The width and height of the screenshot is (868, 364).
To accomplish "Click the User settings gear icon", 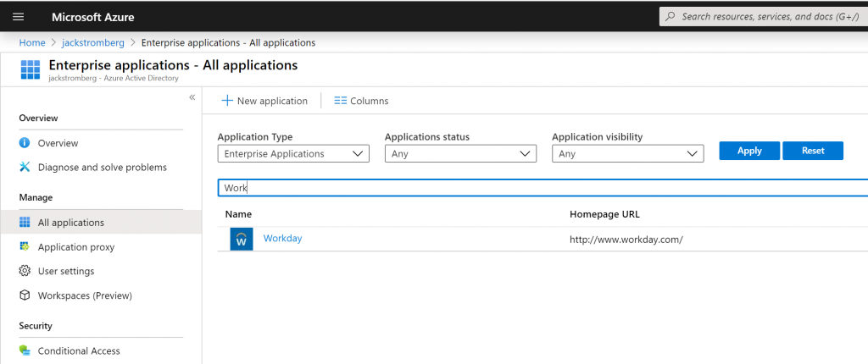I will [x=25, y=271].
